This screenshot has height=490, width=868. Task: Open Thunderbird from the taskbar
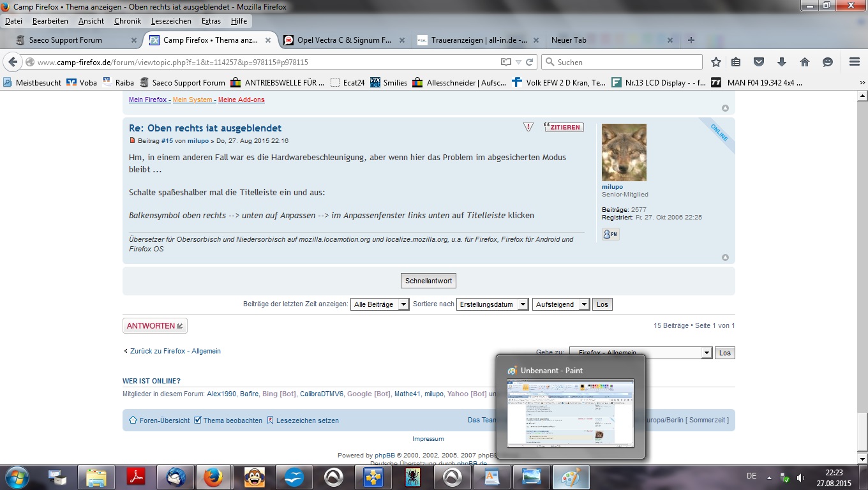point(176,477)
